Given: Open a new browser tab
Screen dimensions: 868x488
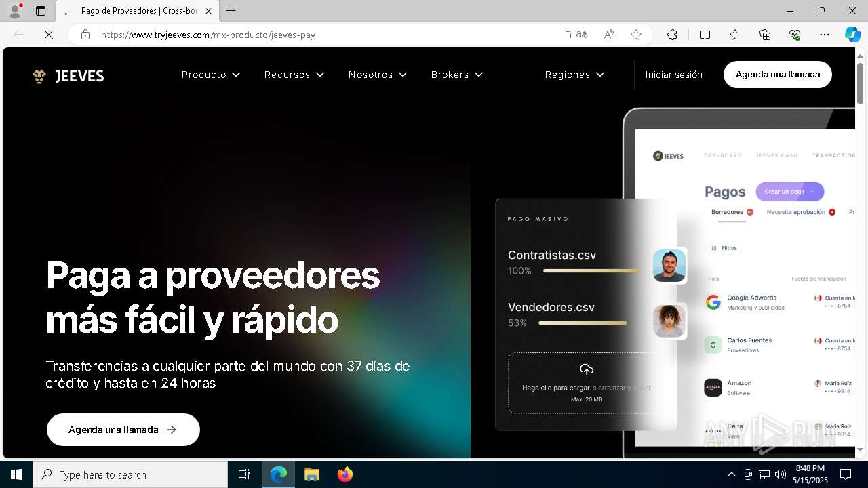Looking at the screenshot, I should [231, 11].
